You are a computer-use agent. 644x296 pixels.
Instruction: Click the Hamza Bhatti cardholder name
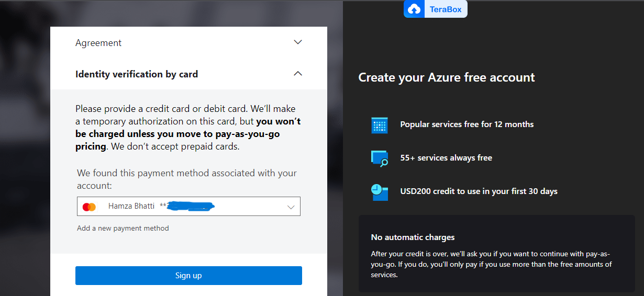[x=131, y=206]
